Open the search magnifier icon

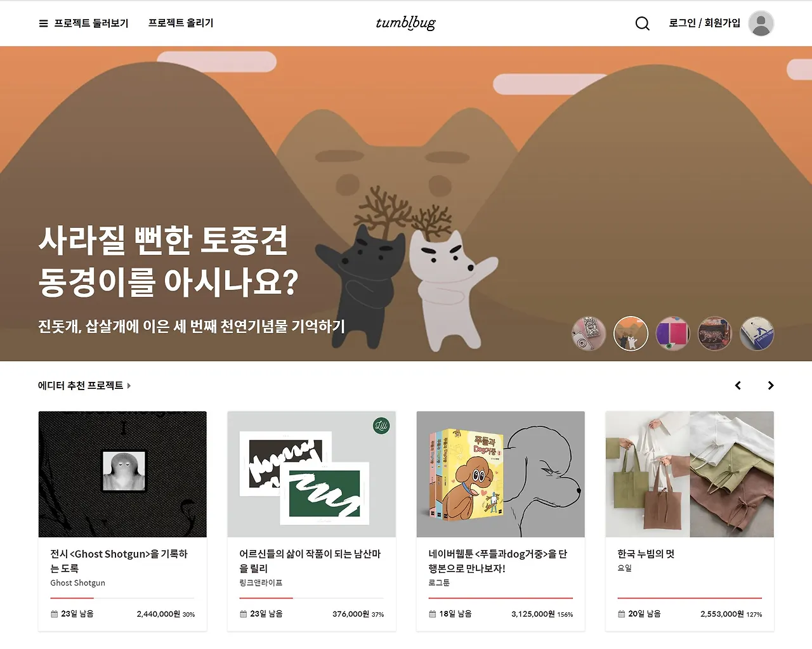click(642, 23)
